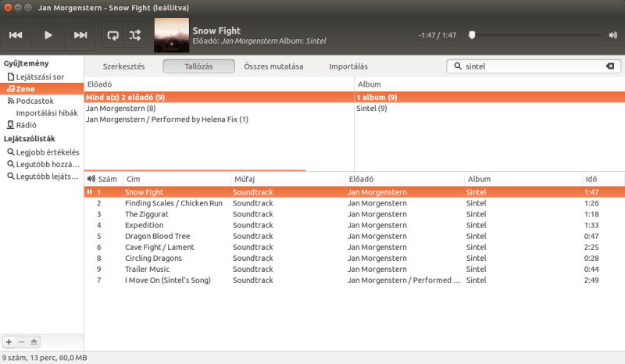The height and width of the screenshot is (364, 625).
Task: Skip to the next track
Action: [80, 35]
